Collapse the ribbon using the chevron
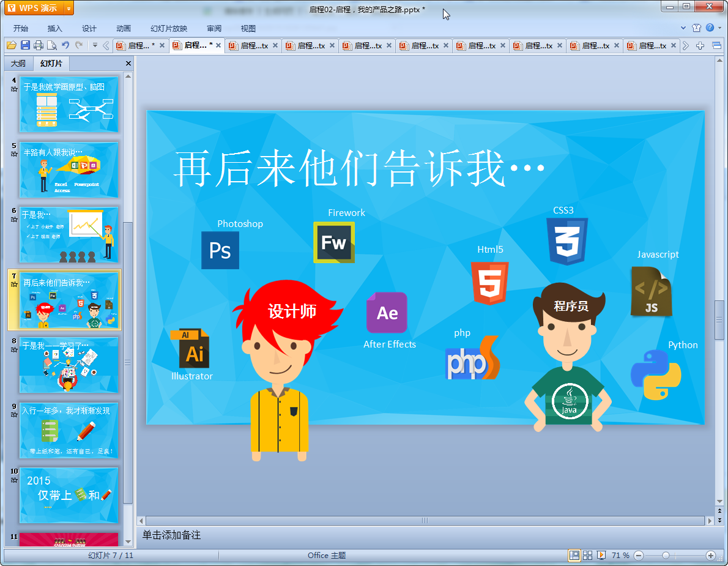Screen dimensions: 728x566 [683, 28]
